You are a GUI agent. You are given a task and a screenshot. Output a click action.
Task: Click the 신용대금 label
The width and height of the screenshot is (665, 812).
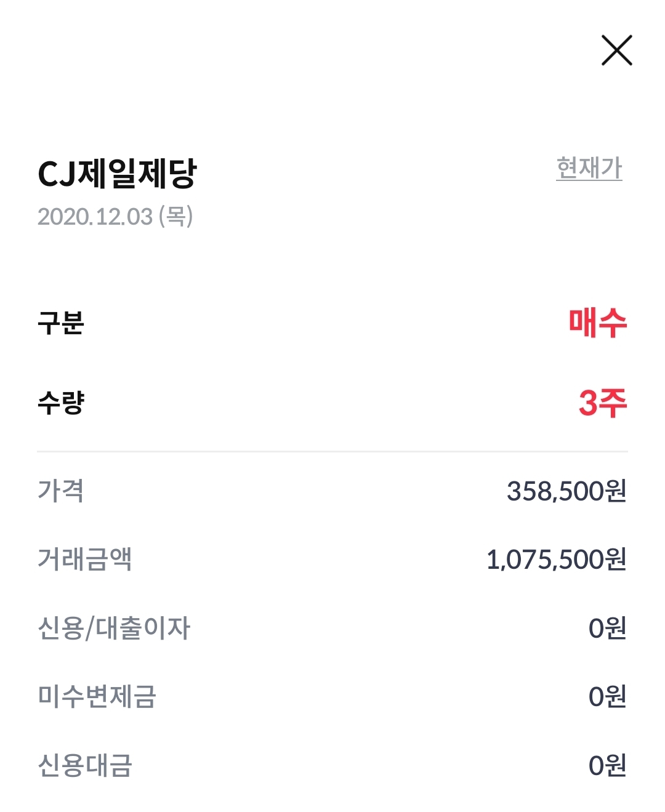pos(85,765)
